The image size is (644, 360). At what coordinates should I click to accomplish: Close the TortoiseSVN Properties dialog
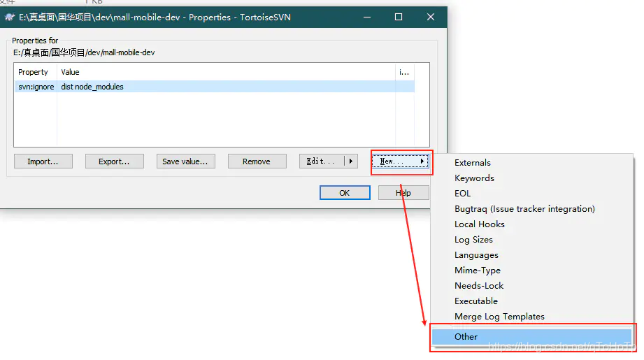click(431, 17)
